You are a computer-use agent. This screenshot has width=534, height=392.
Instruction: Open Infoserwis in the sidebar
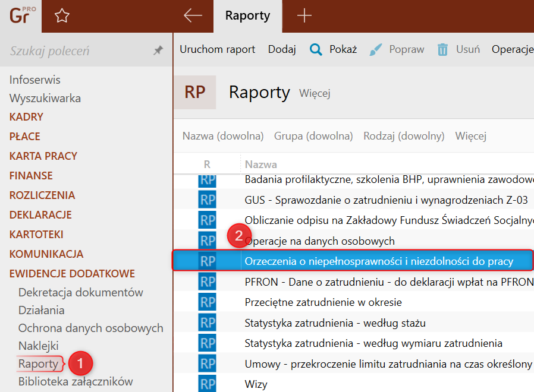pos(34,80)
